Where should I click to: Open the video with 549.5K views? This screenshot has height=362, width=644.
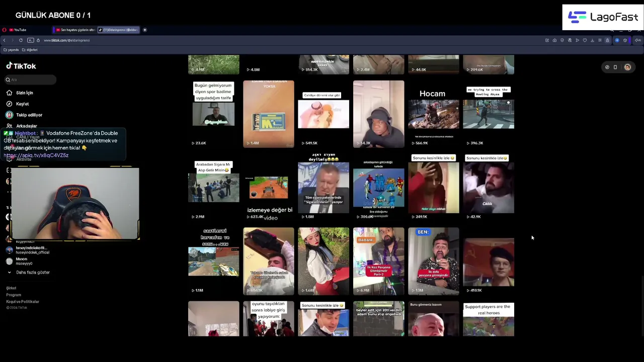[324, 114]
